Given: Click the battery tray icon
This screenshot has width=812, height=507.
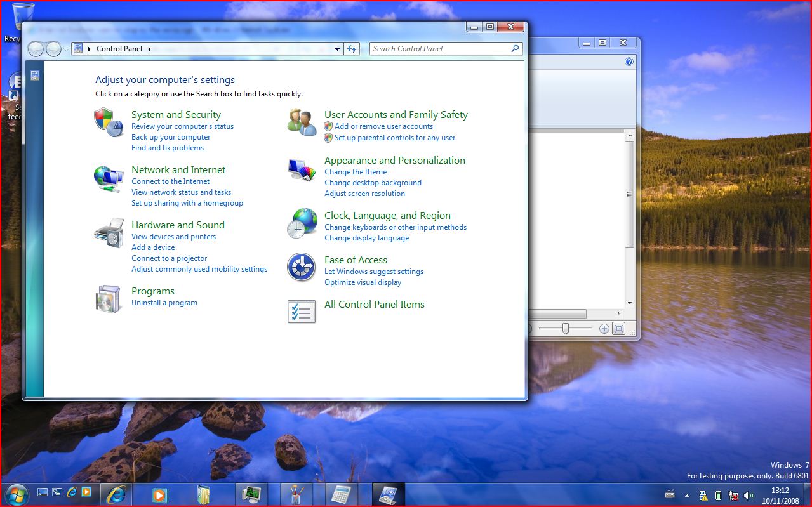Looking at the screenshot, I should tap(718, 496).
